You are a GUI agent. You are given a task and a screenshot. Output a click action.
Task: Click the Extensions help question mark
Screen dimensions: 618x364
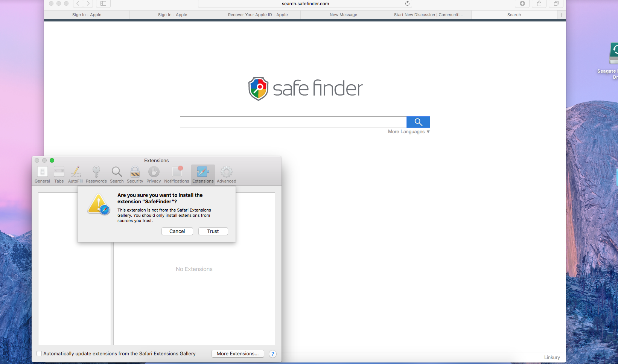pos(273,354)
